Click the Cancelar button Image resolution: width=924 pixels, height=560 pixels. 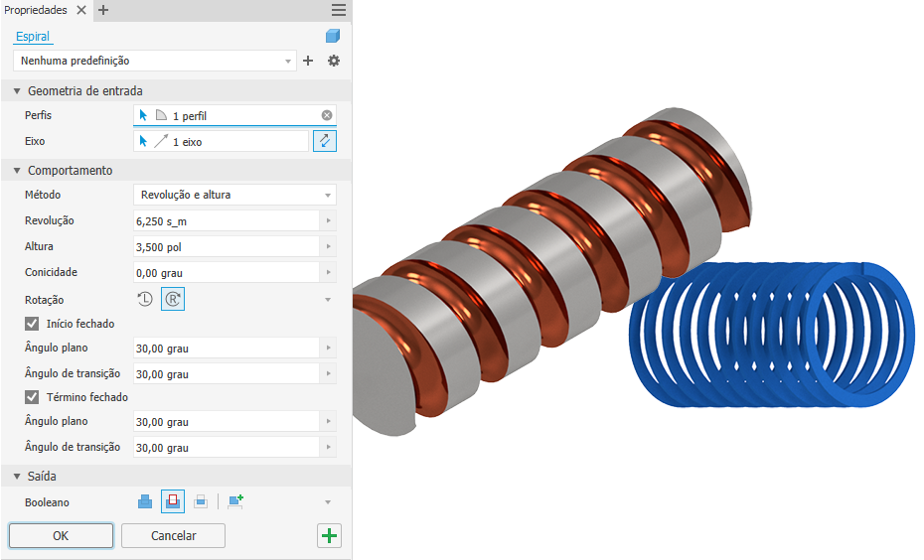point(173,536)
